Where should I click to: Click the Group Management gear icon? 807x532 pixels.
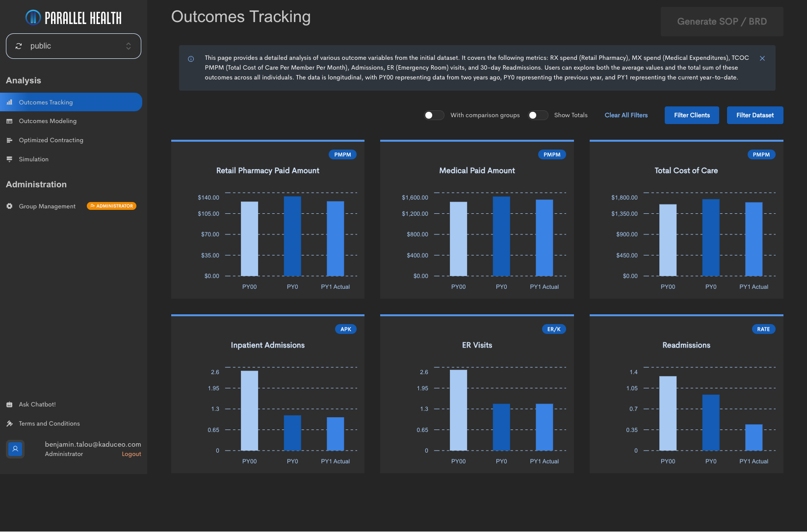pyautogui.click(x=9, y=206)
